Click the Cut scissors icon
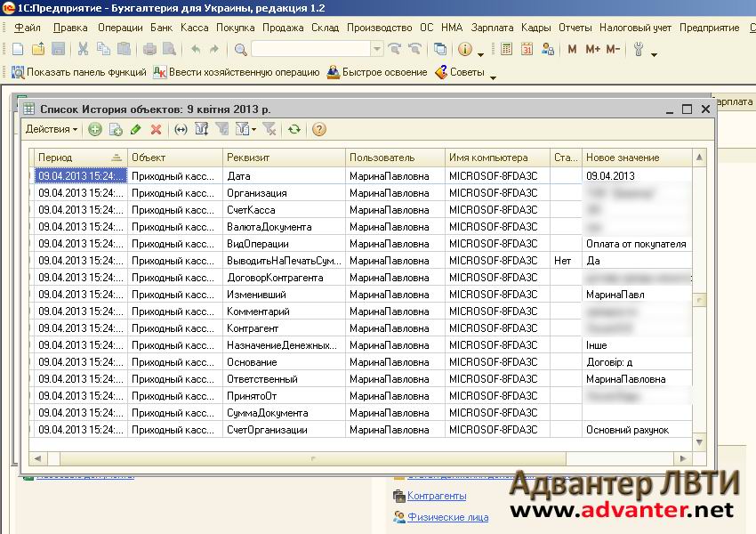756x534 pixels. click(83, 49)
